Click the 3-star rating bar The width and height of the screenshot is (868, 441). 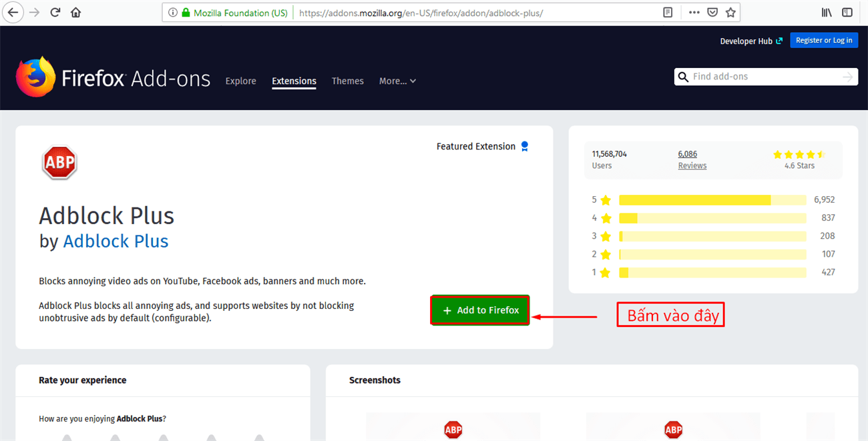[x=712, y=236]
